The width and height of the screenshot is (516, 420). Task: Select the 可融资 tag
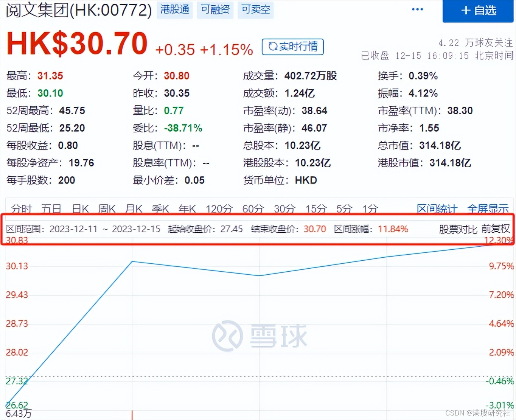pyautogui.click(x=215, y=9)
